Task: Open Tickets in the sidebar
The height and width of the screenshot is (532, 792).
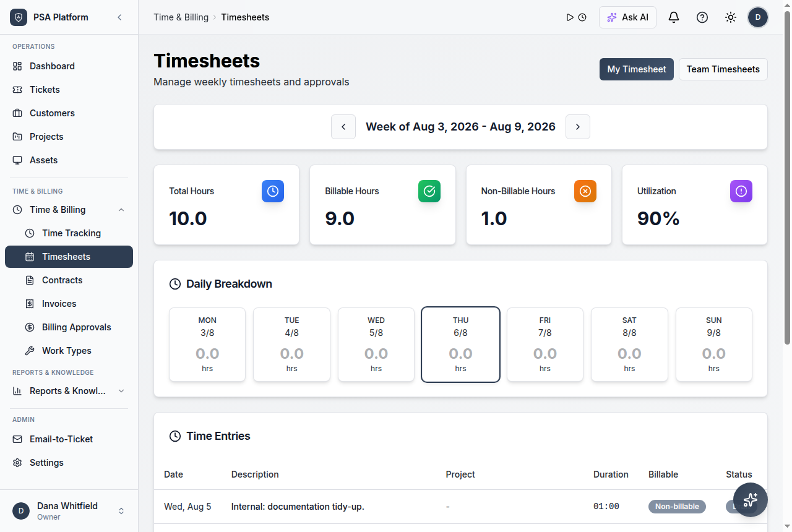Action: (x=69, y=90)
